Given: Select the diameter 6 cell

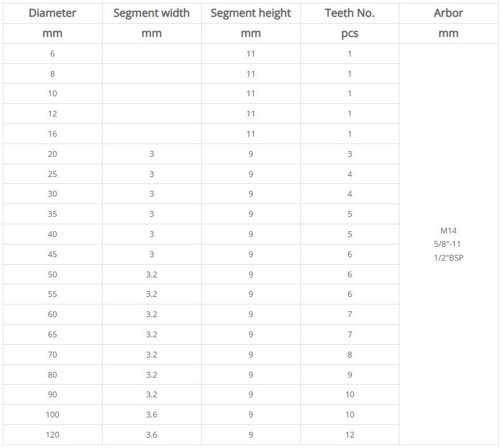Looking at the screenshot, I should (52, 54).
